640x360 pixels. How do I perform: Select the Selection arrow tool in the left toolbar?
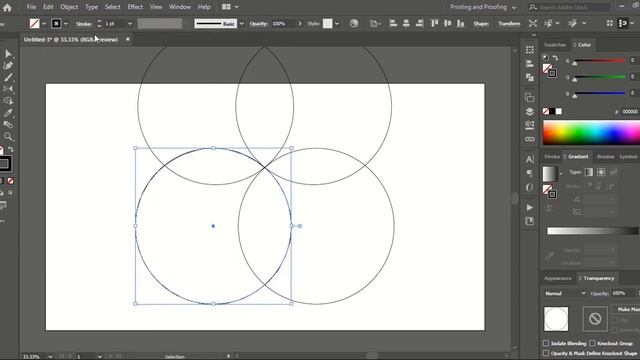pyautogui.click(x=8, y=54)
